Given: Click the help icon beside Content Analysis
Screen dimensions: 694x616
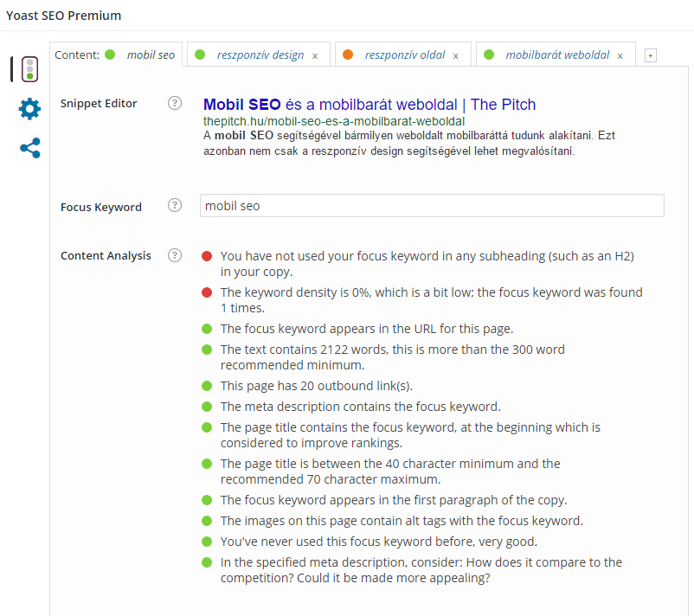Looking at the screenshot, I should (x=175, y=255).
